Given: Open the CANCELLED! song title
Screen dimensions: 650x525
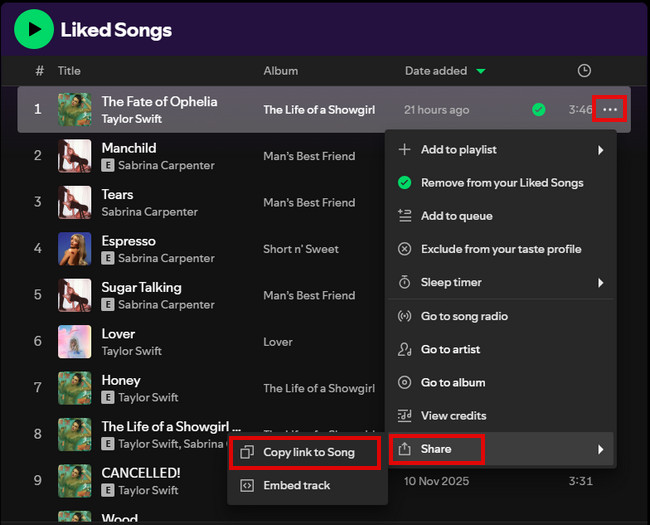Looking at the screenshot, I should [141, 473].
